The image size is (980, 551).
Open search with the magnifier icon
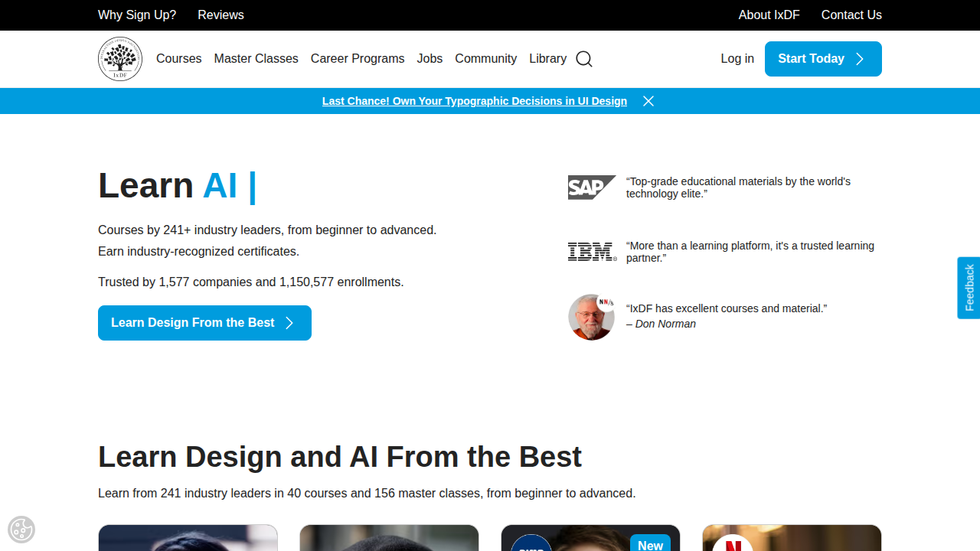(584, 59)
